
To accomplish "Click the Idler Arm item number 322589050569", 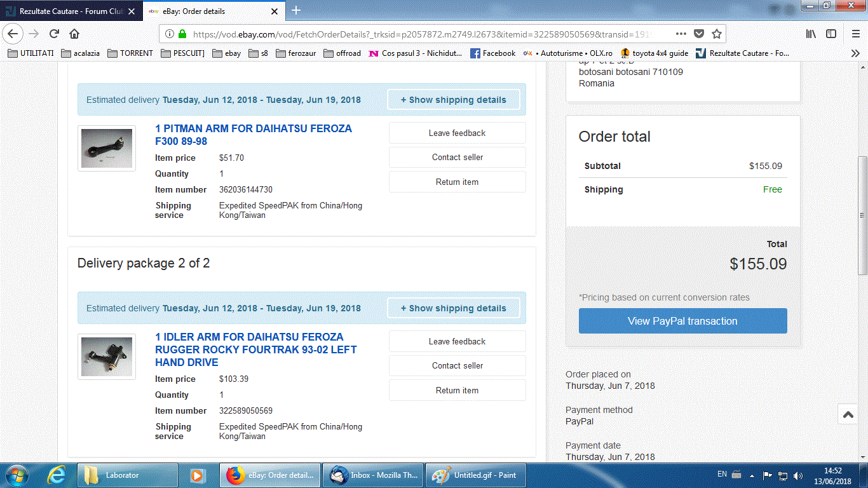I will [x=246, y=410].
